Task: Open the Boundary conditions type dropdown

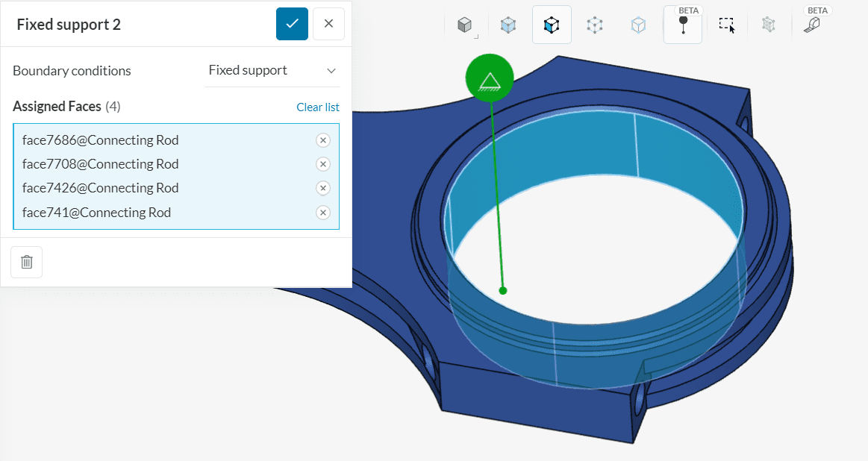Action: 272,70
